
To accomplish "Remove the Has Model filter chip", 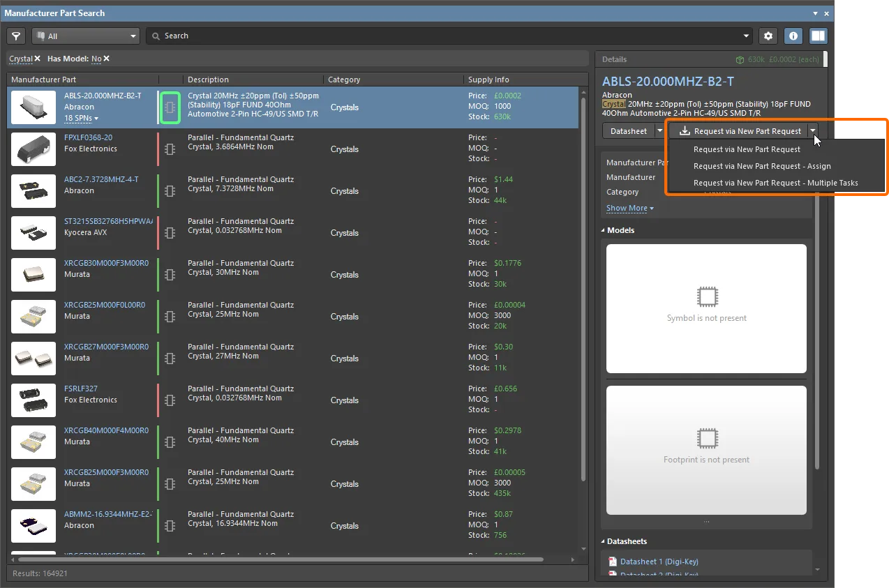I will tap(107, 59).
